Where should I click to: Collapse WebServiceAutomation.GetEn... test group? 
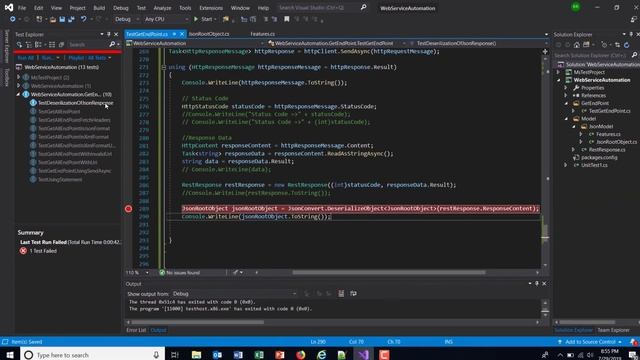[x=18, y=94]
